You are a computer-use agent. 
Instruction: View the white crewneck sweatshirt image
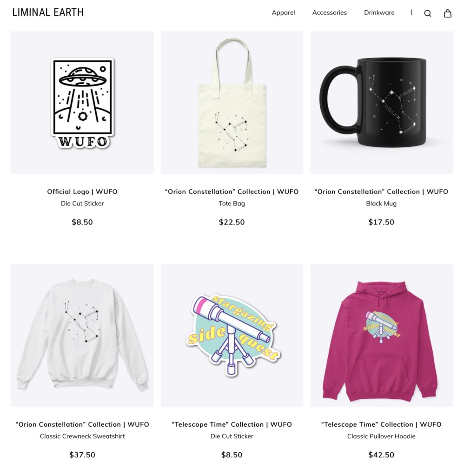tap(82, 335)
